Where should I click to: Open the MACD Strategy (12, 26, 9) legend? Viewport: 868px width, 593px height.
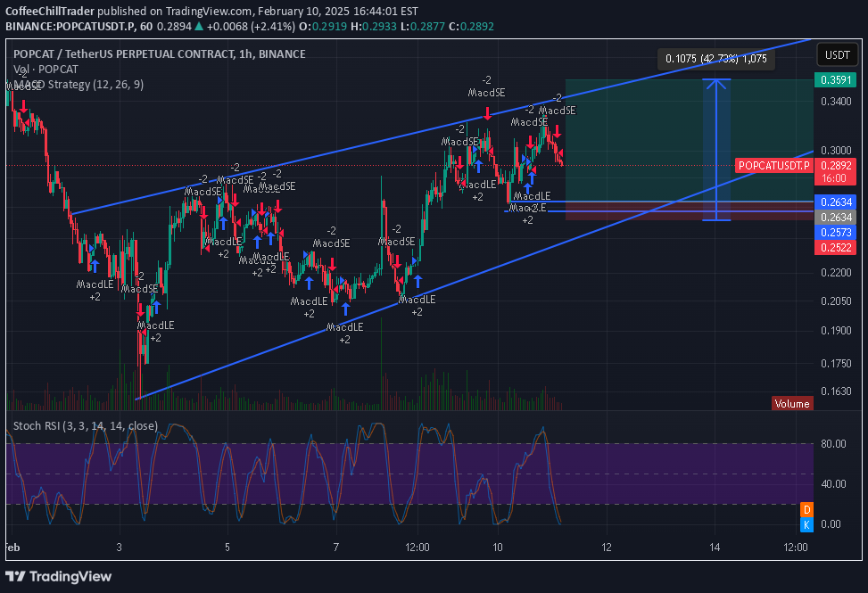pyautogui.click(x=78, y=84)
